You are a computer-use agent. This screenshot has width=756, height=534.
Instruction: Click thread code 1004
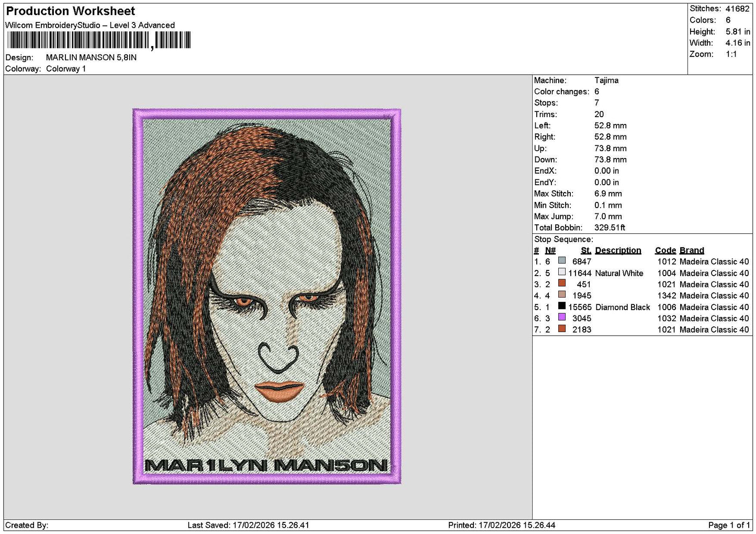(x=667, y=273)
